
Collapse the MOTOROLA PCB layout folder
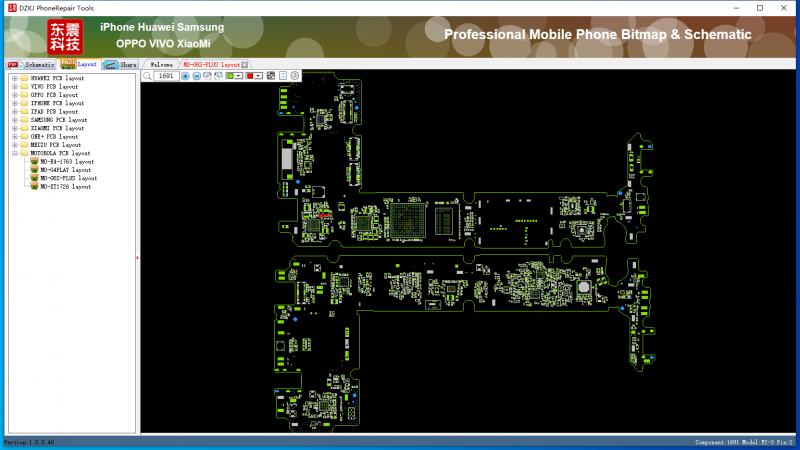click(x=15, y=153)
